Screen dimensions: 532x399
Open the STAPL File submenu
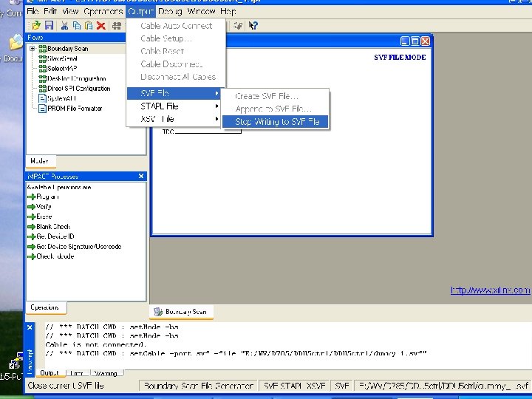click(174, 106)
